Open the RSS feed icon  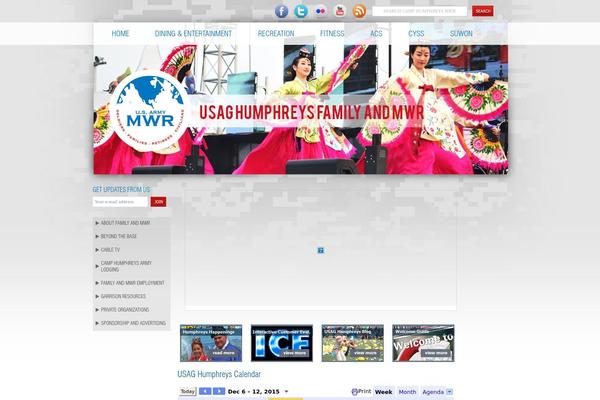[359, 11]
